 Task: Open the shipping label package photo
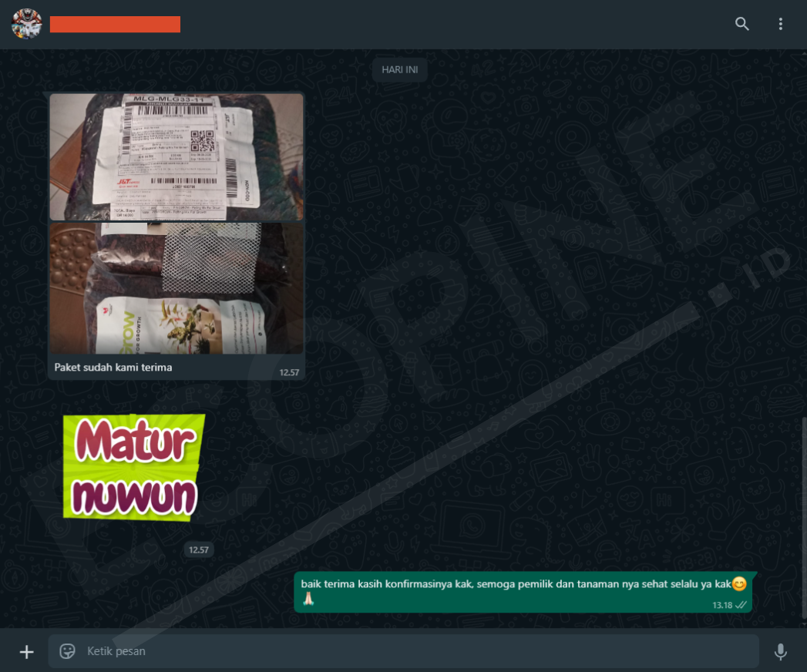coord(177,157)
